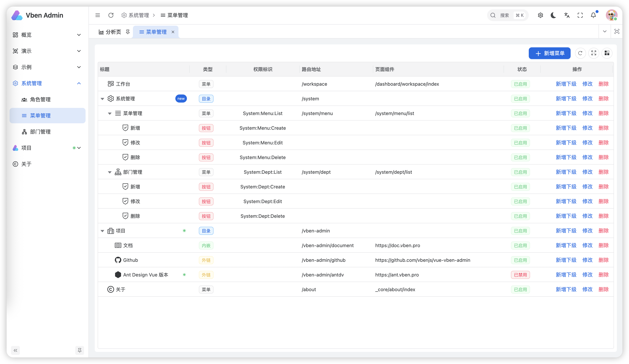This screenshot has height=364, width=629.
Task: Open the tabs dropdown chevron
Action: point(605,31)
